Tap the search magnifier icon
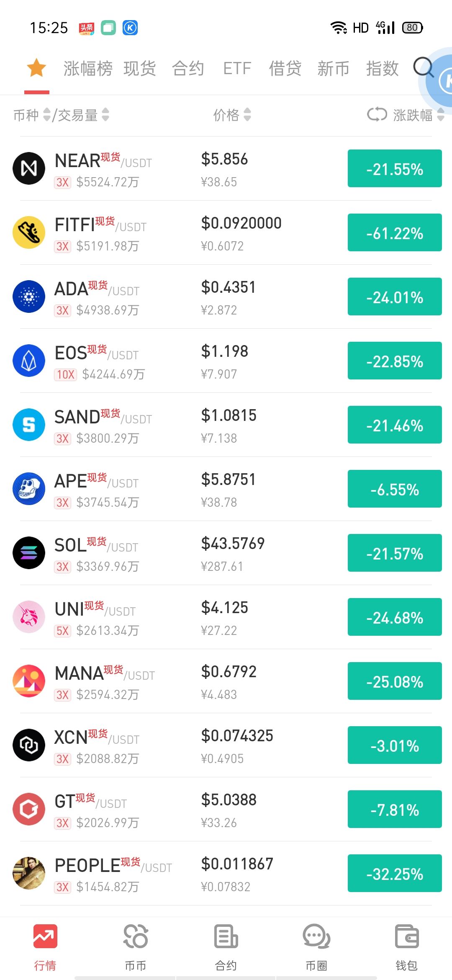 point(423,67)
